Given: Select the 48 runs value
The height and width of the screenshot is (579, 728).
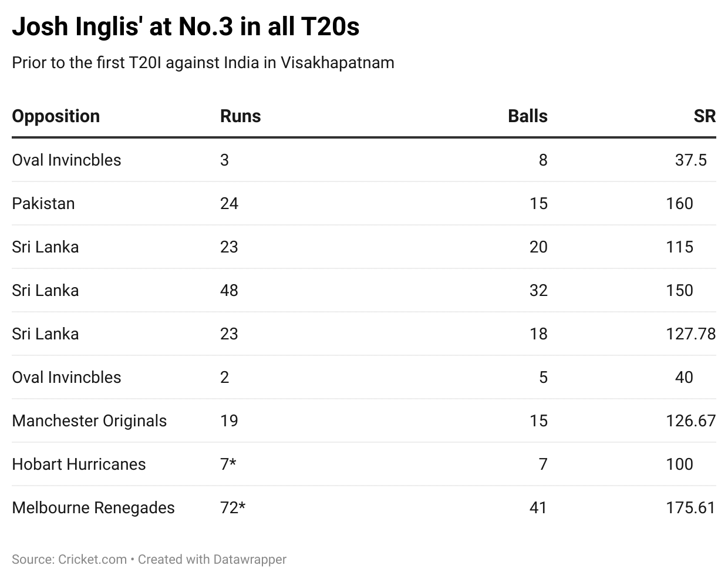Looking at the screenshot, I should point(229,290).
